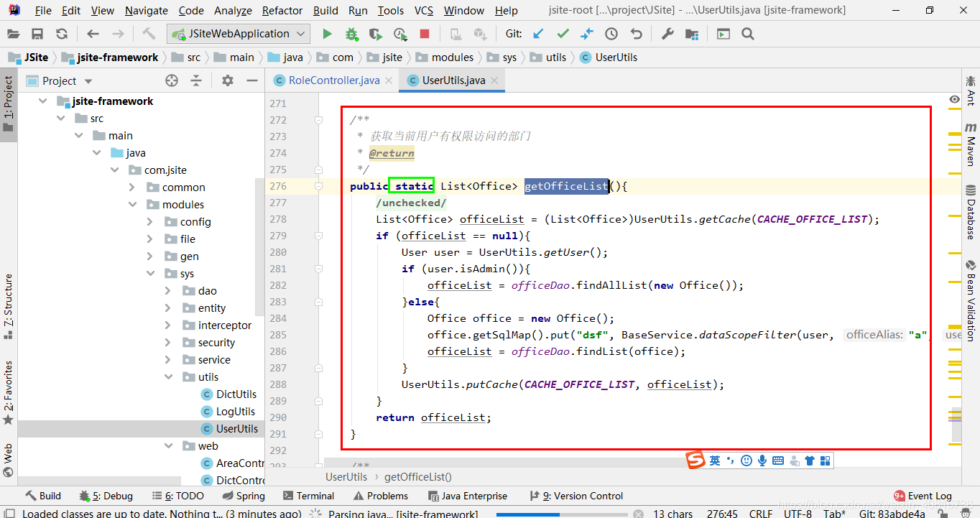The width and height of the screenshot is (980, 518).
Task: Toggle the Database tool window strip
Action: [x=971, y=212]
